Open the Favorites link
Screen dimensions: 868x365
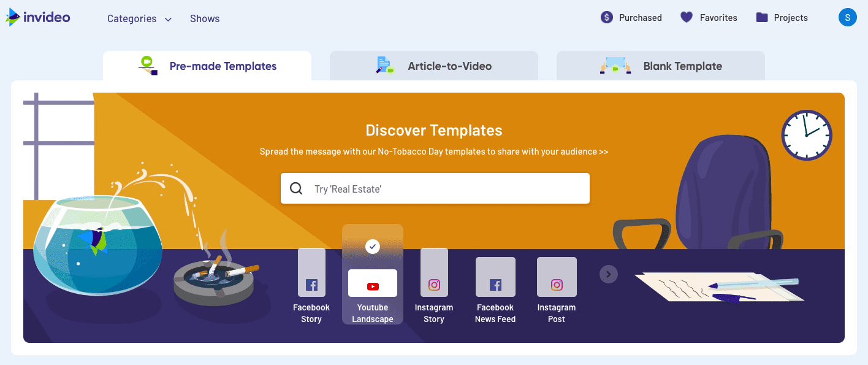click(x=709, y=17)
